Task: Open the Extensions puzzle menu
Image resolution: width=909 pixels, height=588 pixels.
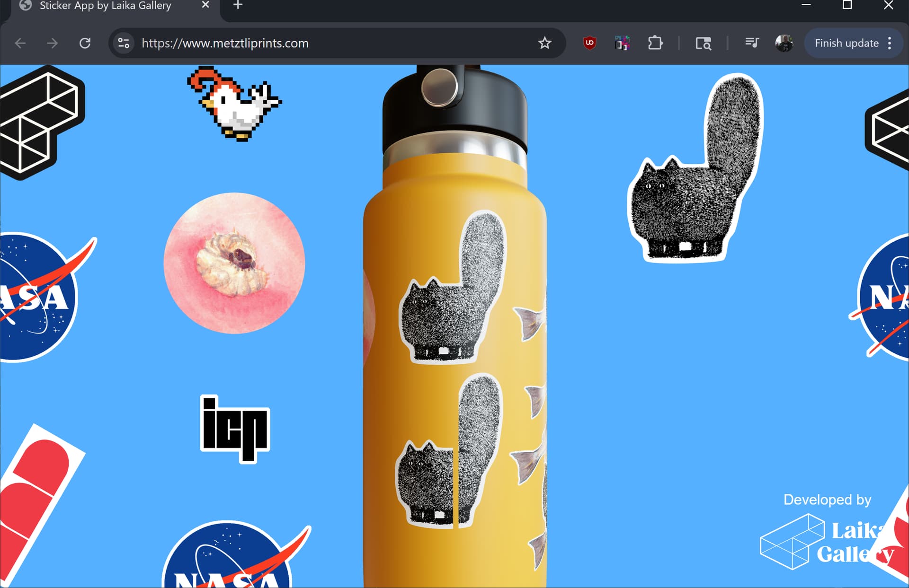Action: tap(655, 43)
